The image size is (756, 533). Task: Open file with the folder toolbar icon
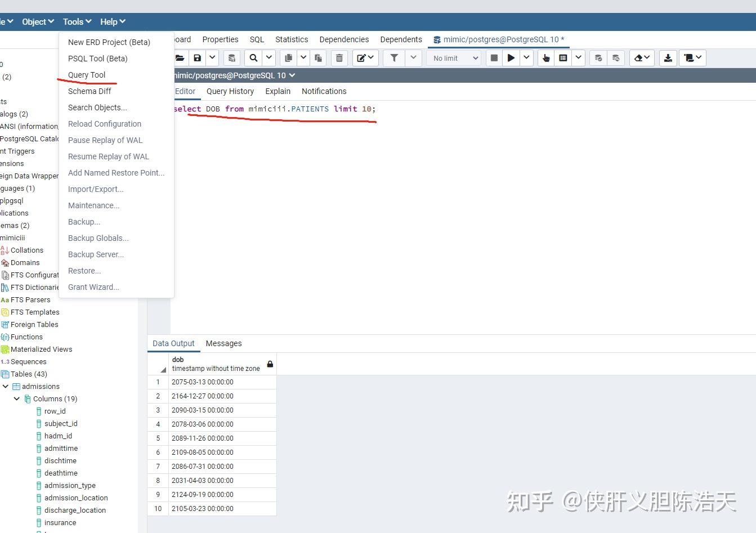coord(180,58)
